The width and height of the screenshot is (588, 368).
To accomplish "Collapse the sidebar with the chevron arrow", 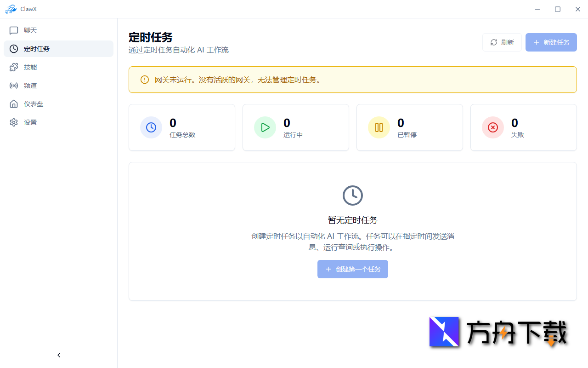I will [59, 355].
